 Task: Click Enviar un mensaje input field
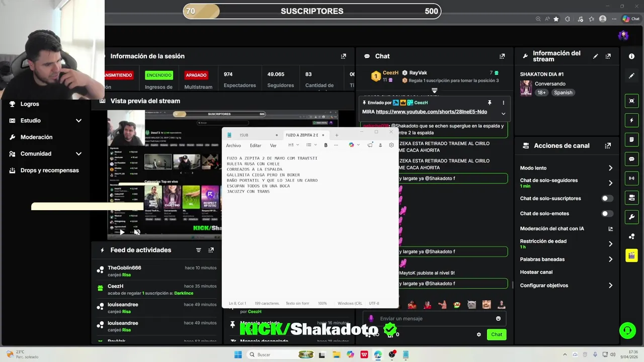(x=435, y=318)
